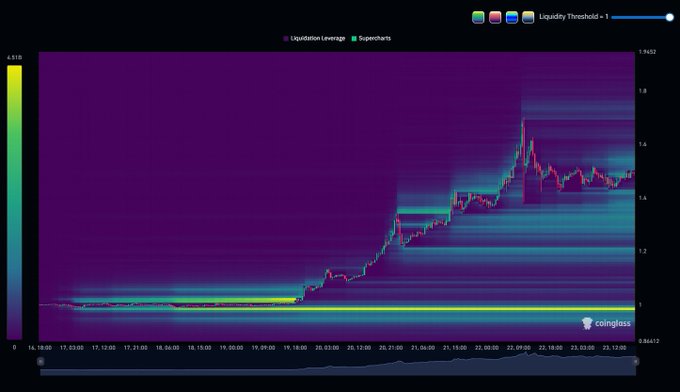Click the 20, 03:00 time axis label
680x392 pixels.
pyautogui.click(x=327, y=348)
